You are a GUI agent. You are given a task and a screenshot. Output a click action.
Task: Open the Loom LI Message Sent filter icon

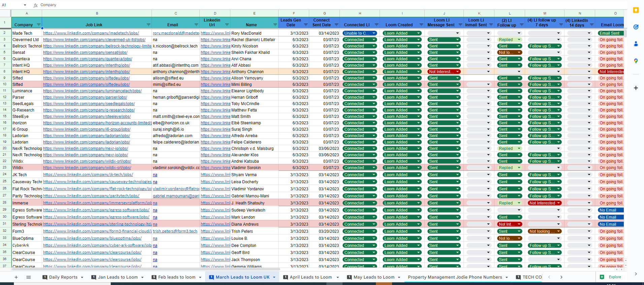pos(460,25)
